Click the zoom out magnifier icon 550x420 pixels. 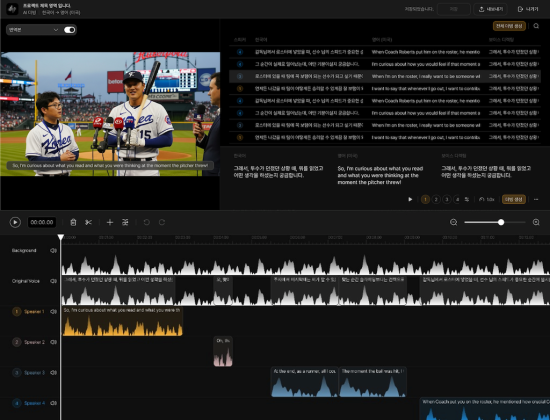(x=454, y=222)
